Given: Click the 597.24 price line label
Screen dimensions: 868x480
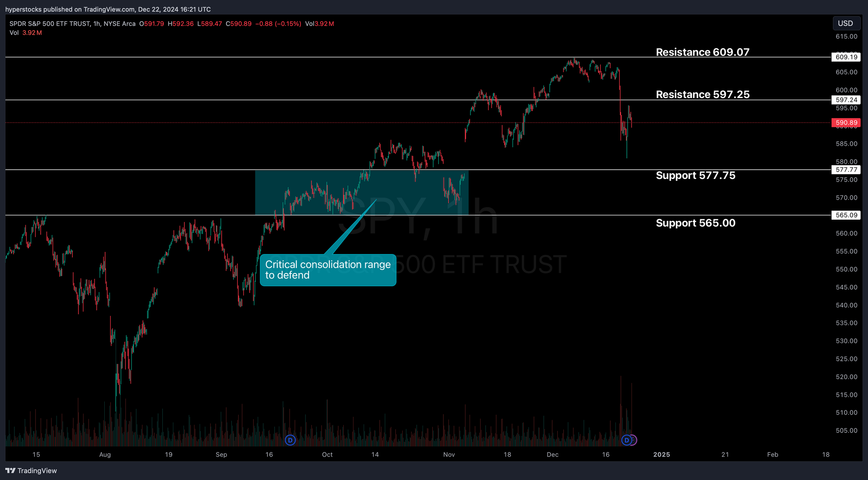Looking at the screenshot, I should 846,100.
